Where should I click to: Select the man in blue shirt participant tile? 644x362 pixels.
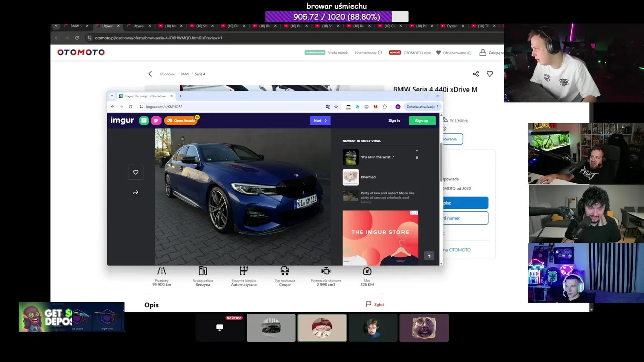point(373,328)
